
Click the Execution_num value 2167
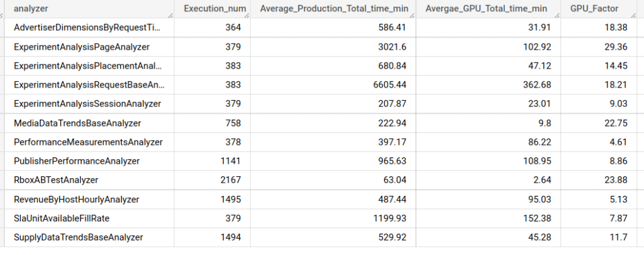[229, 180]
